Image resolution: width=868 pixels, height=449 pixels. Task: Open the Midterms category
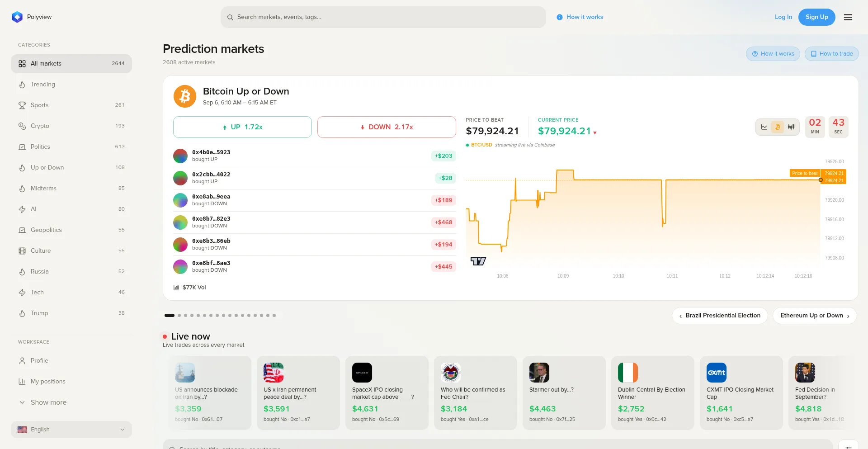pyautogui.click(x=71, y=189)
